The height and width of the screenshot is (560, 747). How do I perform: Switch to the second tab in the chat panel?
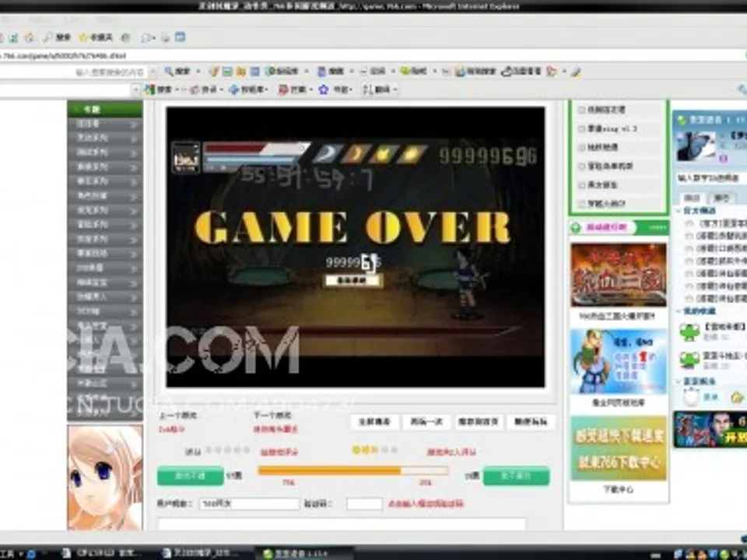click(x=721, y=198)
